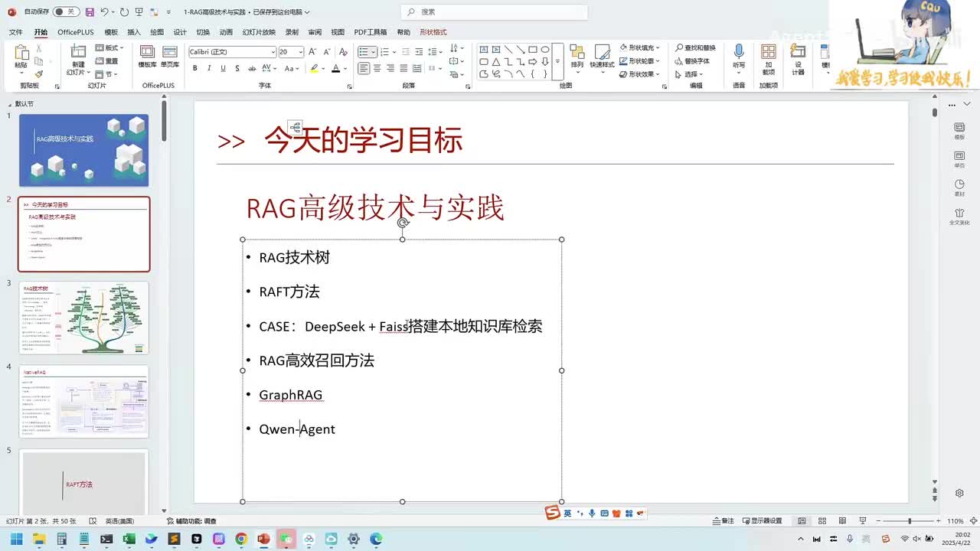Open the Select (选择) dropdown
Viewport: 980px width, 551px height.
pos(689,74)
